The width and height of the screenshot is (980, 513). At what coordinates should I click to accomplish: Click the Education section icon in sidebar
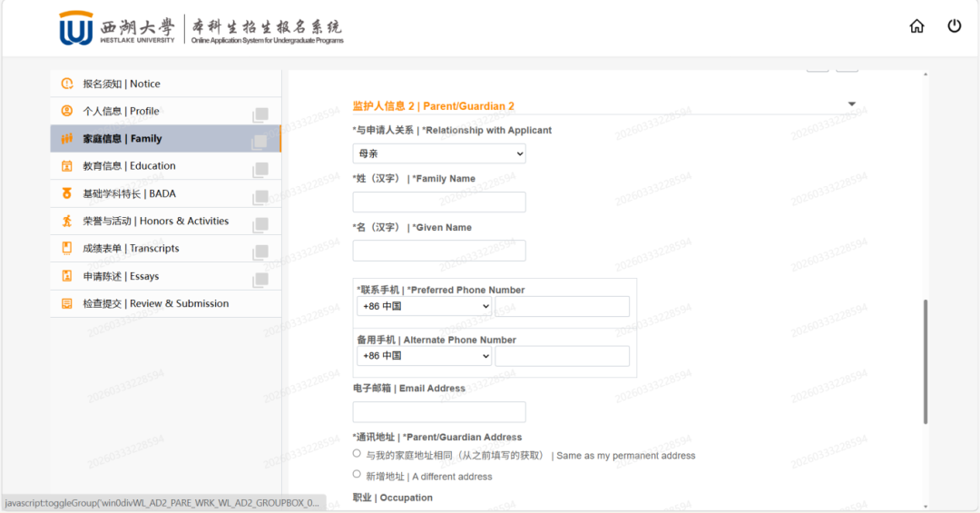[x=67, y=166]
